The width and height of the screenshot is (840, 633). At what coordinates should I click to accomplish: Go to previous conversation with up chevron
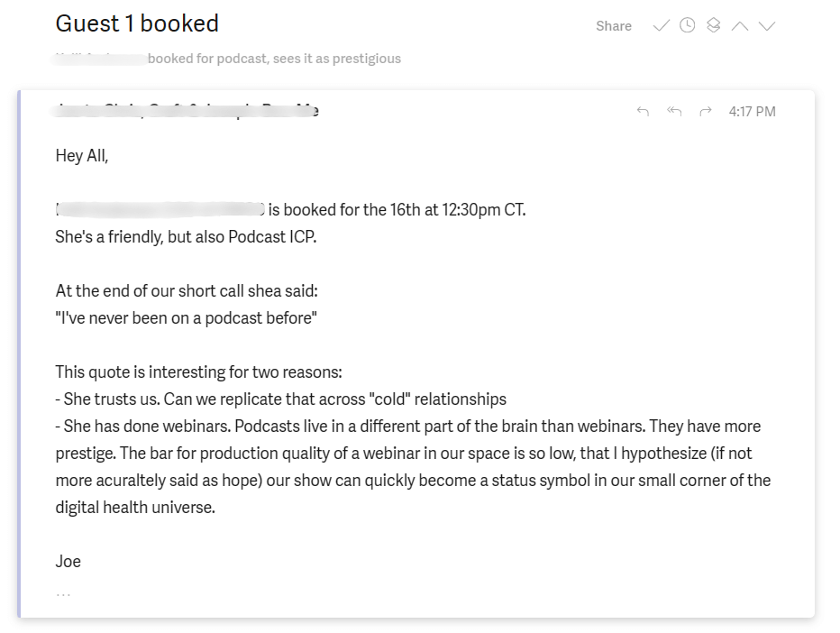coord(740,25)
